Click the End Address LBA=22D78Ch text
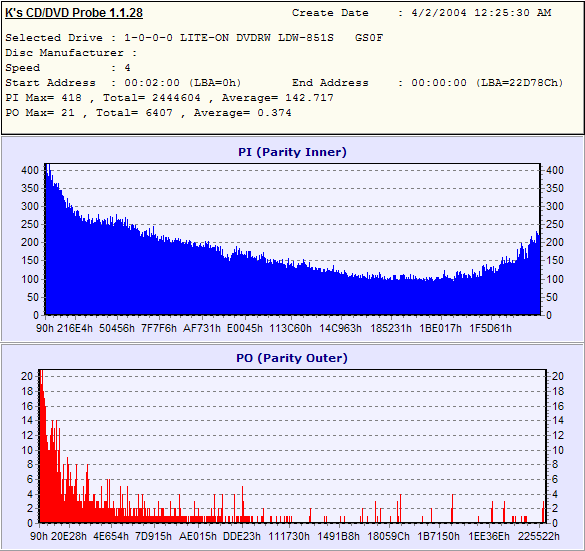 coord(520,82)
